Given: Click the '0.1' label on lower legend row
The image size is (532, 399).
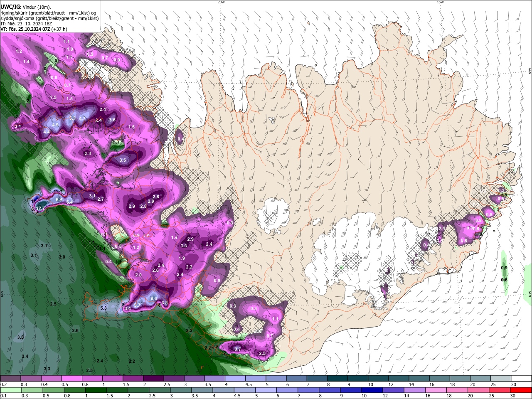Looking at the screenshot, I should [x=3, y=396].
